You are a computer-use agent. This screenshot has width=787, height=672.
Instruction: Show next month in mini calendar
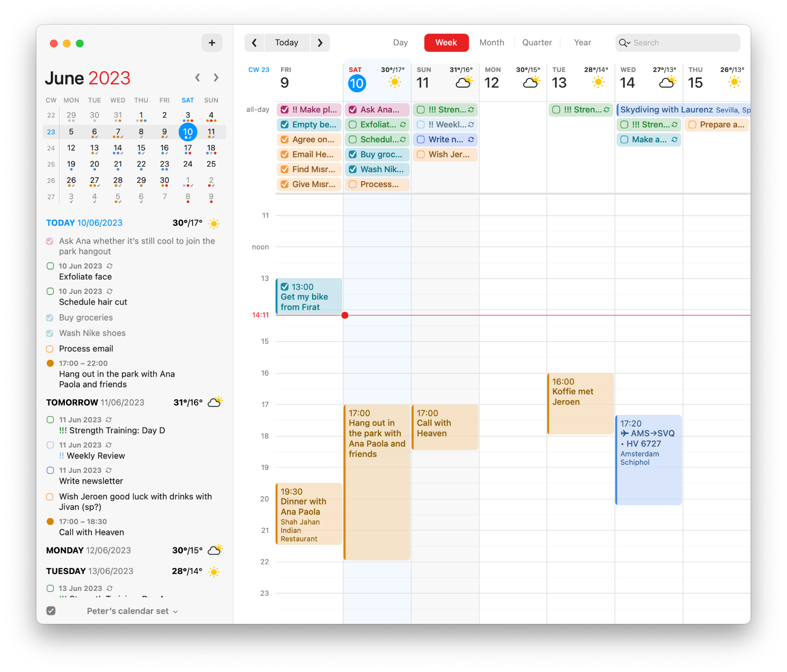pos(216,77)
